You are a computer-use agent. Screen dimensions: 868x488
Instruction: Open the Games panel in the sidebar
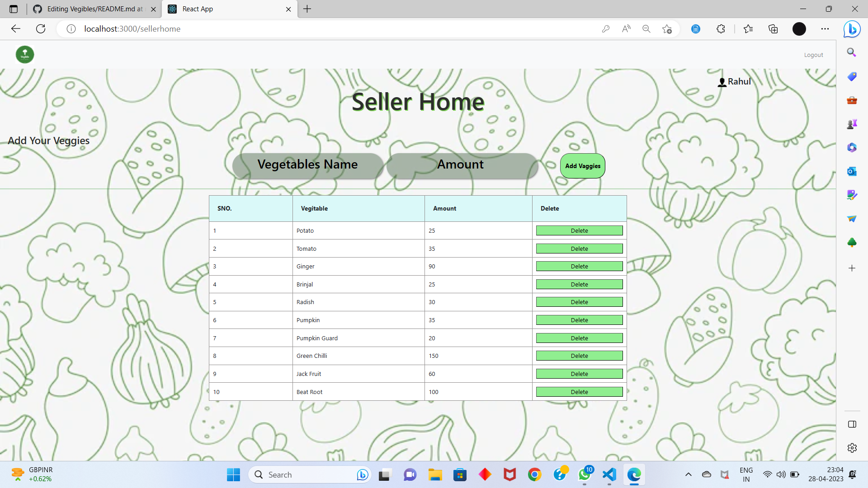click(x=852, y=123)
